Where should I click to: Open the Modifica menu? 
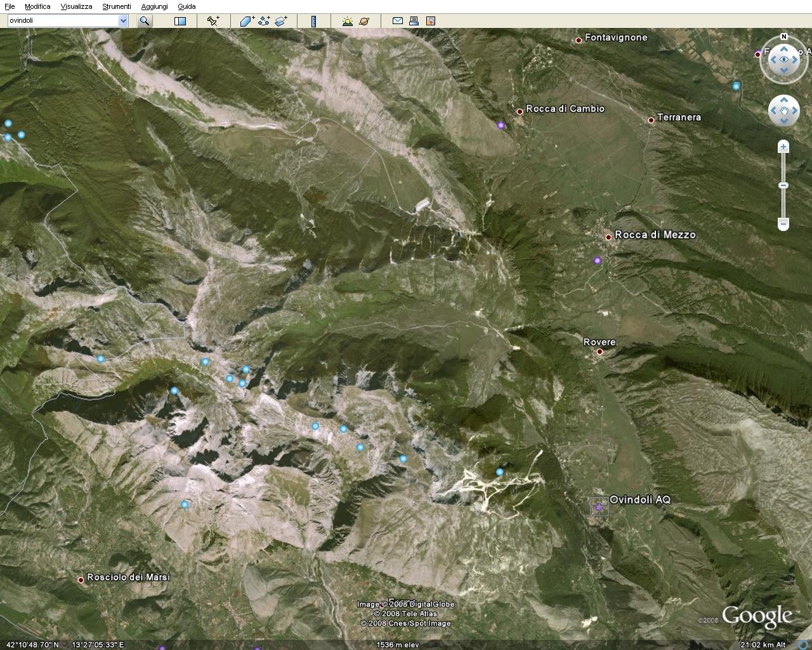coord(37,6)
